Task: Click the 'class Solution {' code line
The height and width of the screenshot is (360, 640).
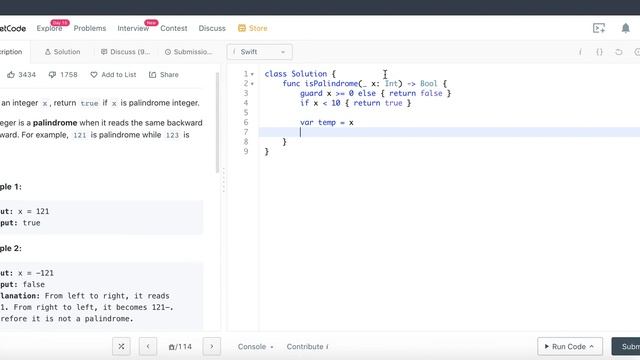Action: click(x=300, y=74)
